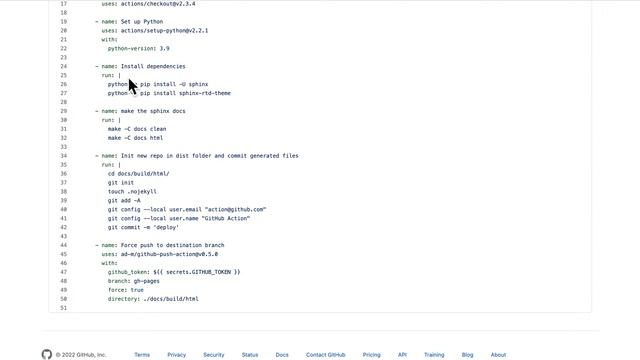Click '© 2022 GitHub, Inc.' copyright text
Image resolution: width=640 pixels, height=360 pixels.
coord(81,355)
